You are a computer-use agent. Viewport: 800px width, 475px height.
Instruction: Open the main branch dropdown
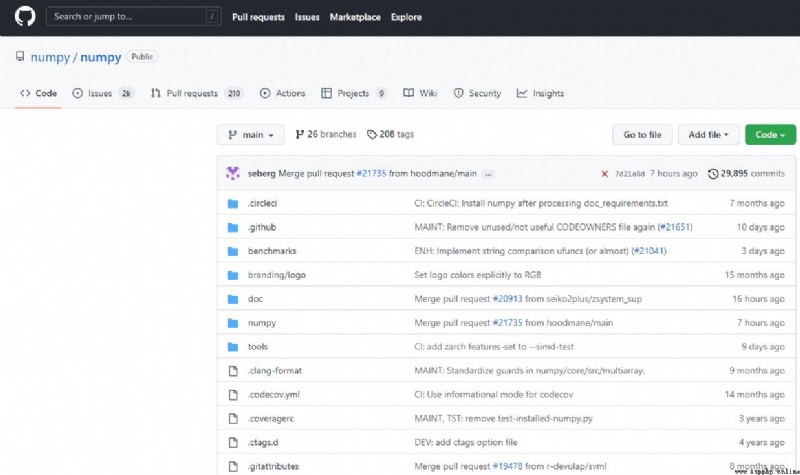(x=251, y=135)
